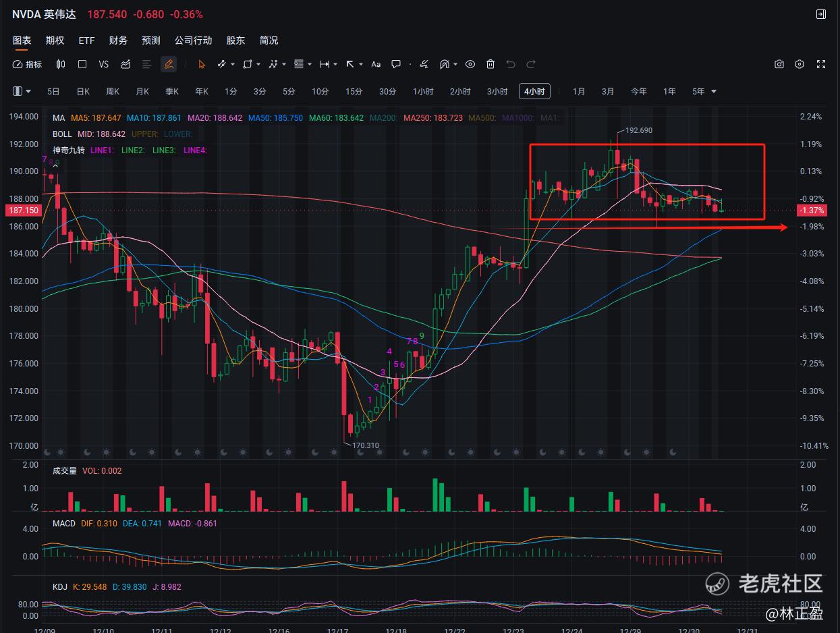Screen dimensions: 840x633
Task: Select the arrow marker tool
Action: pyautogui.click(x=350, y=64)
